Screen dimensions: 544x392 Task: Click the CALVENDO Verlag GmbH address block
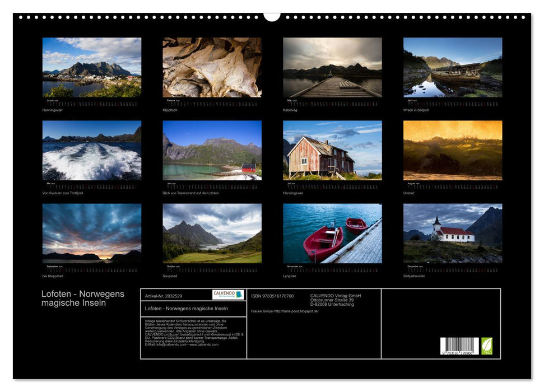click(334, 301)
